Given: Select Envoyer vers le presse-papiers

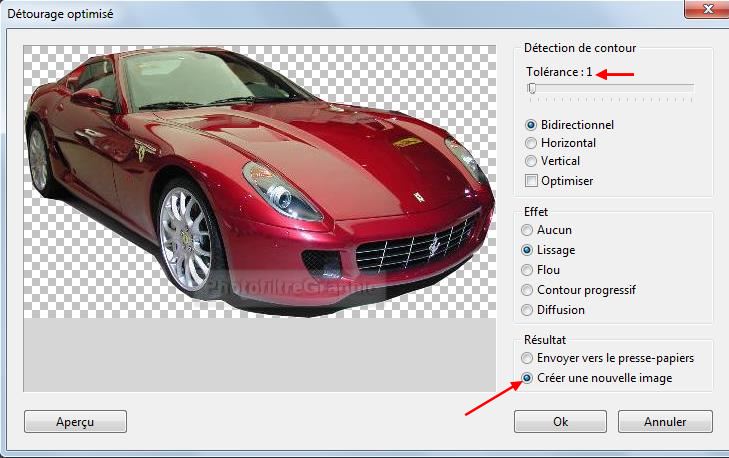Looking at the screenshot, I should pos(528,358).
